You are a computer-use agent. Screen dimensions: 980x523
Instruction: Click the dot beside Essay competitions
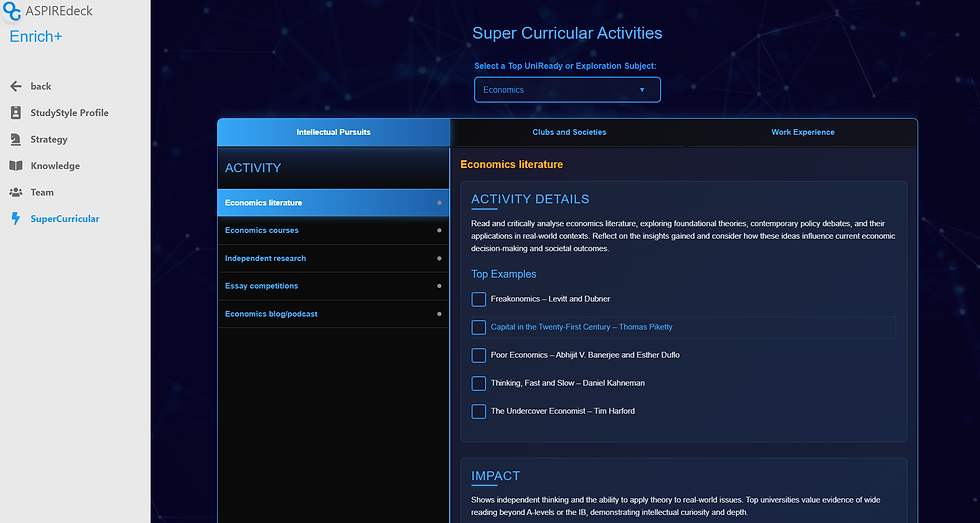point(439,286)
